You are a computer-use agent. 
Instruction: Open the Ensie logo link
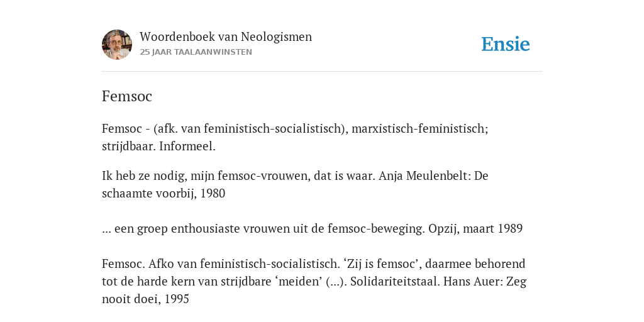506,44
